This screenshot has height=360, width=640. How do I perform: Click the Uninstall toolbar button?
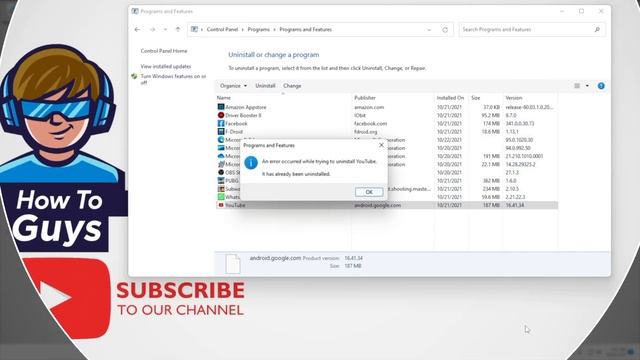(265, 86)
